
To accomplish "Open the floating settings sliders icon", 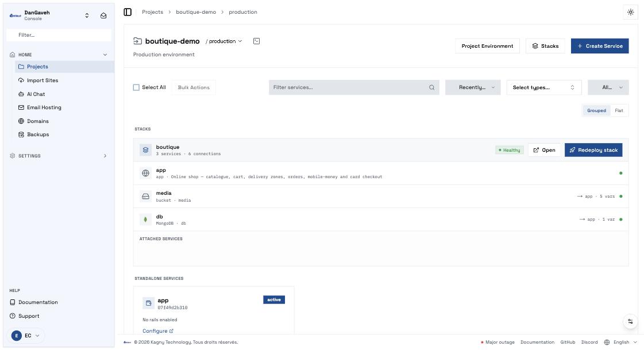I will coord(630,321).
